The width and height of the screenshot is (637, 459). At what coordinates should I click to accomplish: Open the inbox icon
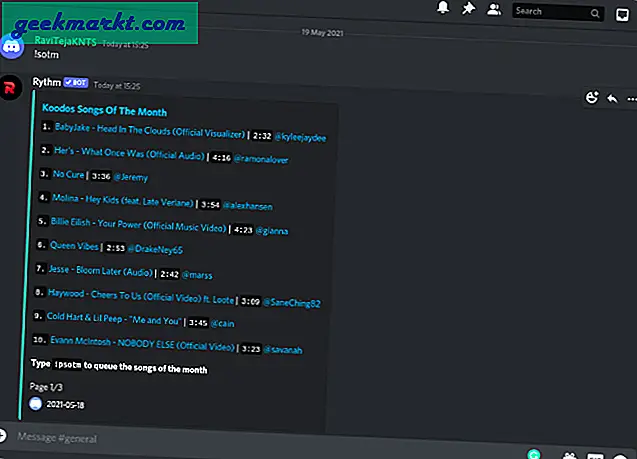pos(622,15)
